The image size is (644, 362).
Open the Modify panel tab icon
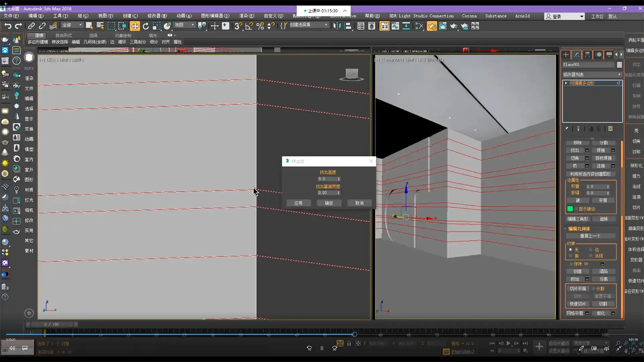577,54
